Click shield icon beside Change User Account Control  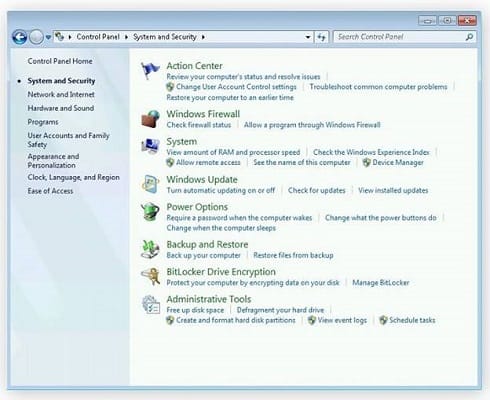170,87
